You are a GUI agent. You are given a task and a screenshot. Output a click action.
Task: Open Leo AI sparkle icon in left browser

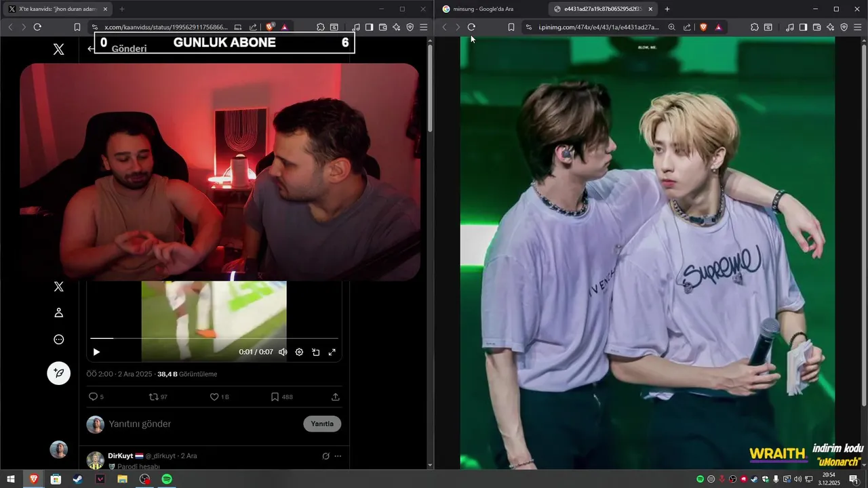tap(396, 27)
